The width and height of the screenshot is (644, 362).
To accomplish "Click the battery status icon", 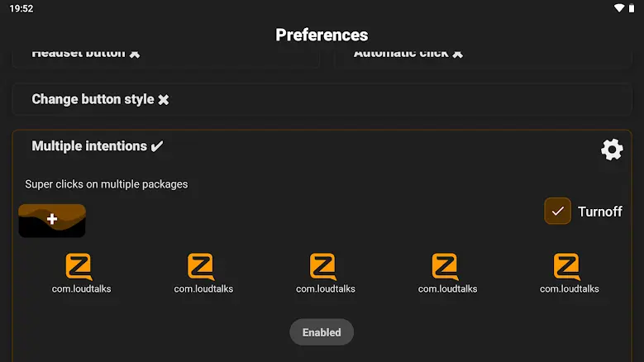I will (632, 8).
